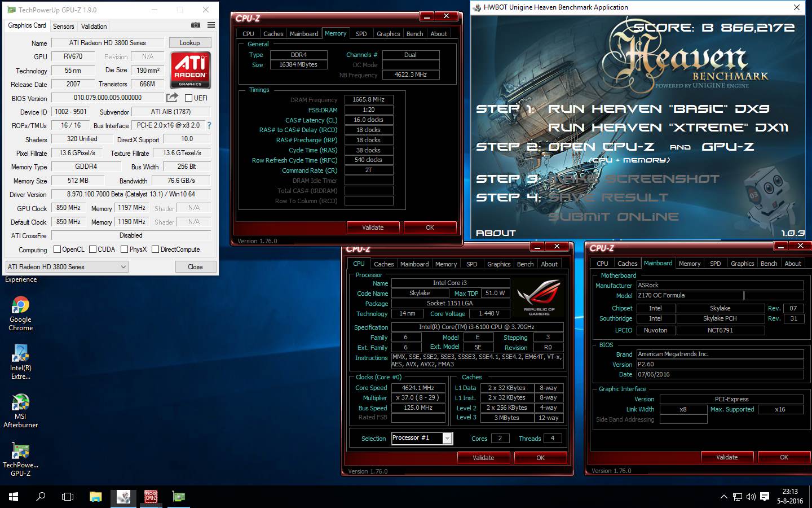Open the Google Chrome desktop shortcut
The width and height of the screenshot is (812, 508).
point(21,314)
